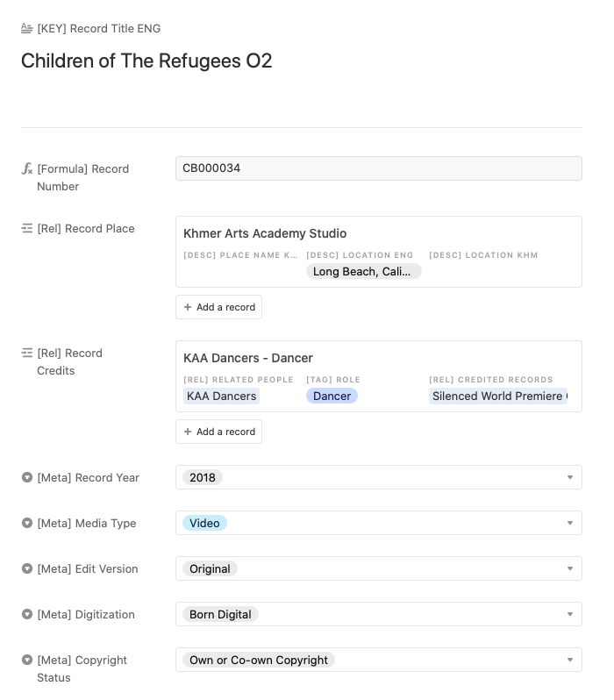Open the KAA Dancers - Dancer record
Viewport: 614px width, 700px height.
[x=248, y=358]
